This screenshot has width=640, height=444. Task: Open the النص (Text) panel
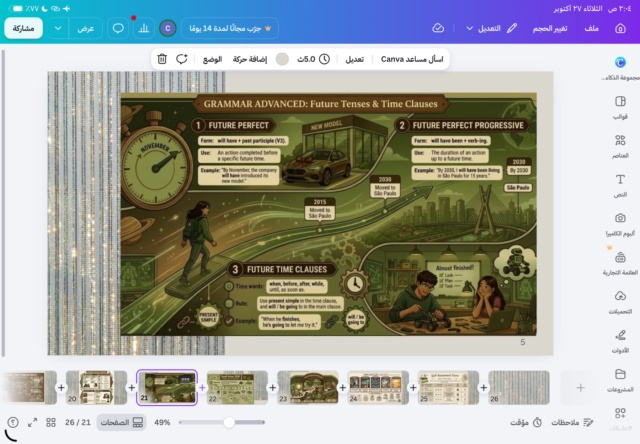tap(620, 185)
